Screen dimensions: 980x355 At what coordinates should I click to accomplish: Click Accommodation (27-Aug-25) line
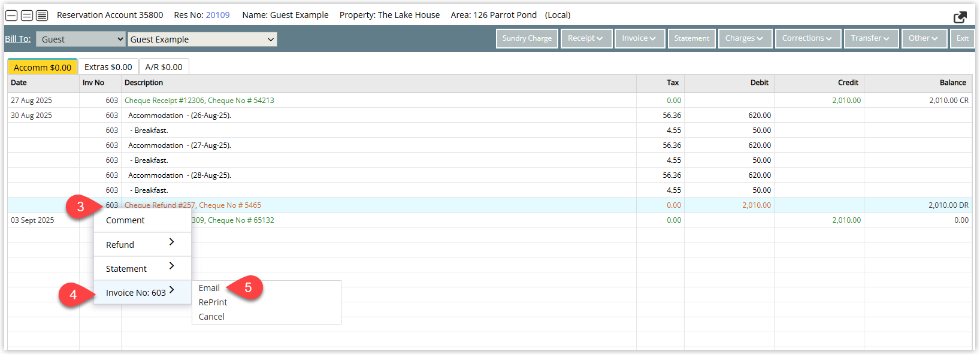(x=180, y=145)
